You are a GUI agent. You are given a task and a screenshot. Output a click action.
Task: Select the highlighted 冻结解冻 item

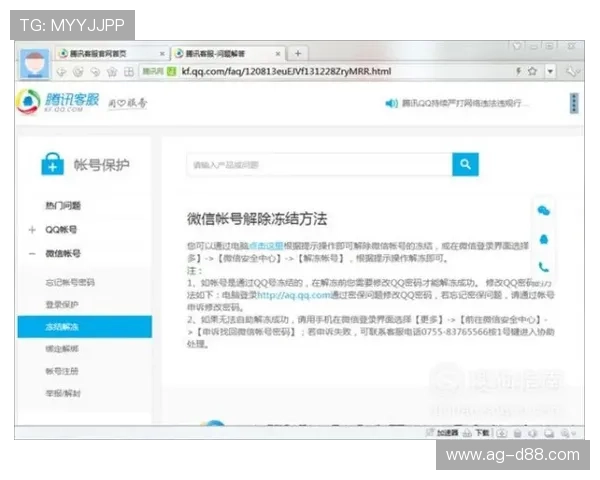[x=85, y=327]
